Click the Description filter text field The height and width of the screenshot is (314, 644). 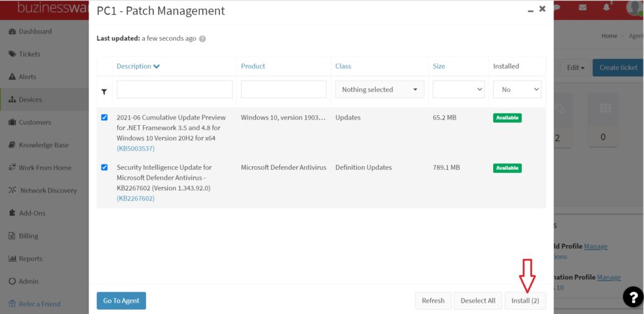(174, 89)
